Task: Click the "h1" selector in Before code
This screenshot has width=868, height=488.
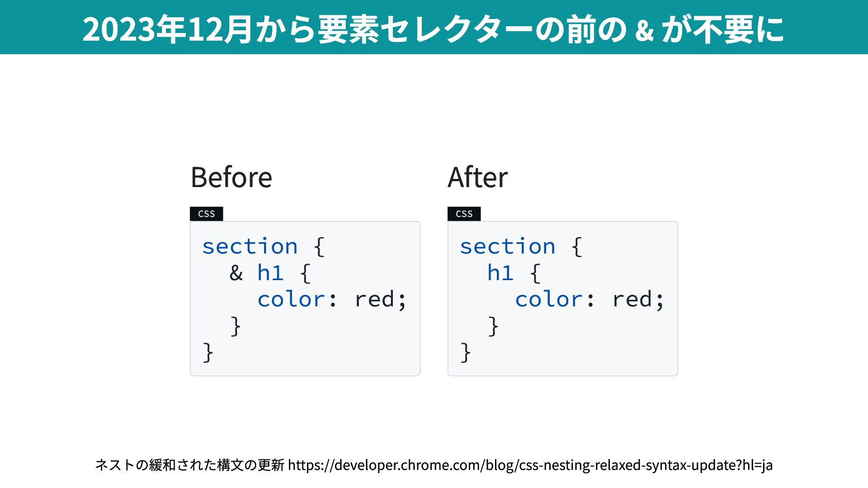Action: coord(270,273)
